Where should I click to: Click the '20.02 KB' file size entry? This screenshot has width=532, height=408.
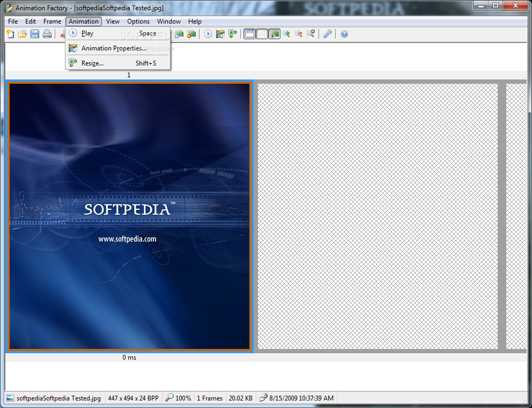241,398
